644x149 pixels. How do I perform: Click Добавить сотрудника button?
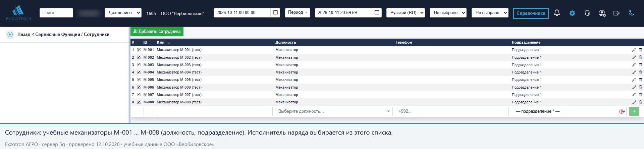pyautogui.click(x=157, y=32)
